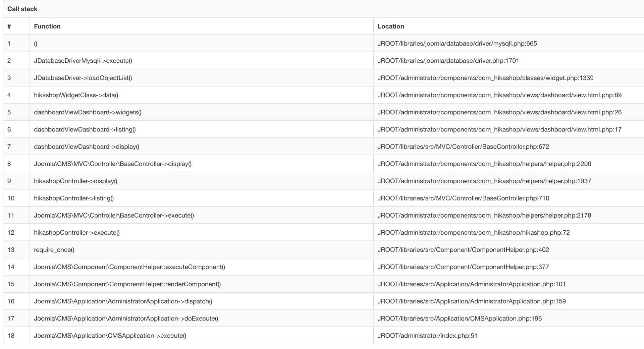644x349 pixels.
Task: Click the require_once() function entry
Action: [54, 250]
